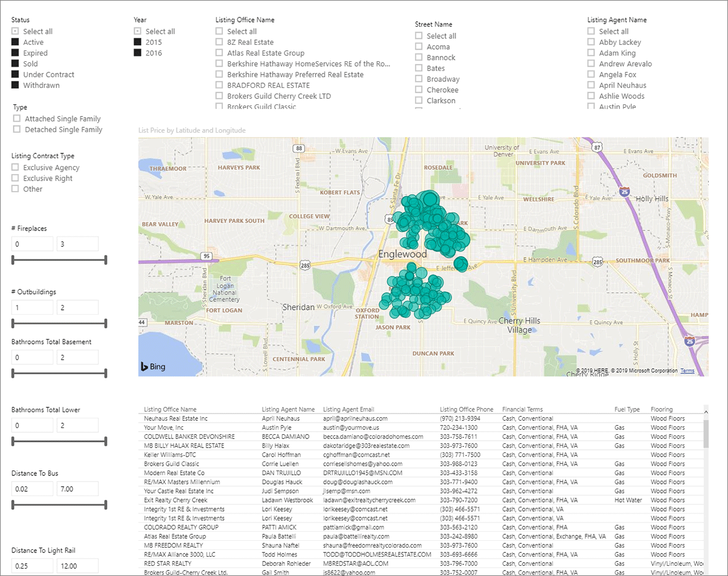Click the austin@yourmove.us email cell
This screenshot has height=576, width=728.
click(351, 427)
